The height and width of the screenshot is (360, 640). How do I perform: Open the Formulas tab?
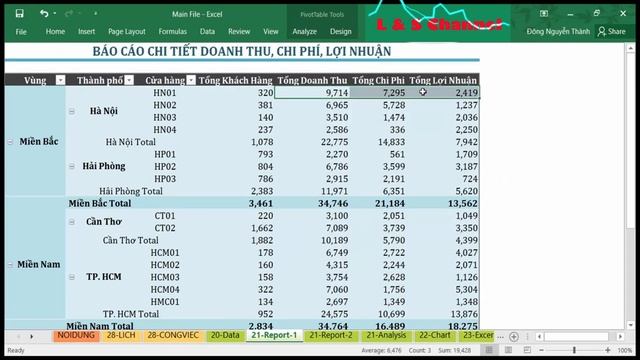coord(172,31)
